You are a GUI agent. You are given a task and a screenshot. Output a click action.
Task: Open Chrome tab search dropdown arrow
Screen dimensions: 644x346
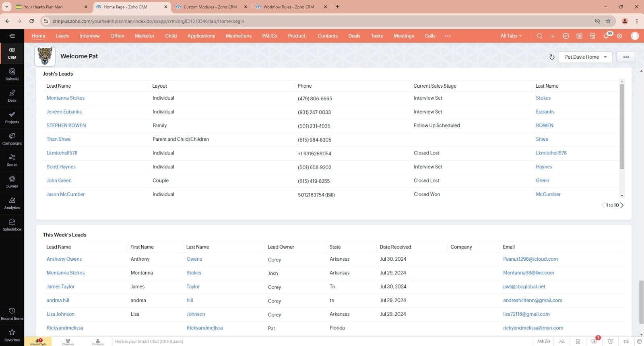(x=6, y=6)
